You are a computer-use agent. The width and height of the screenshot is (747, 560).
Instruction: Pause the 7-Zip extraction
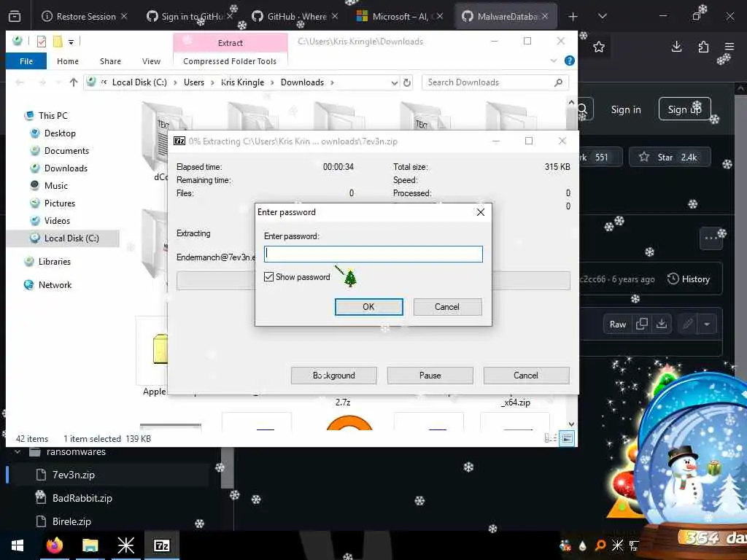[x=430, y=376]
